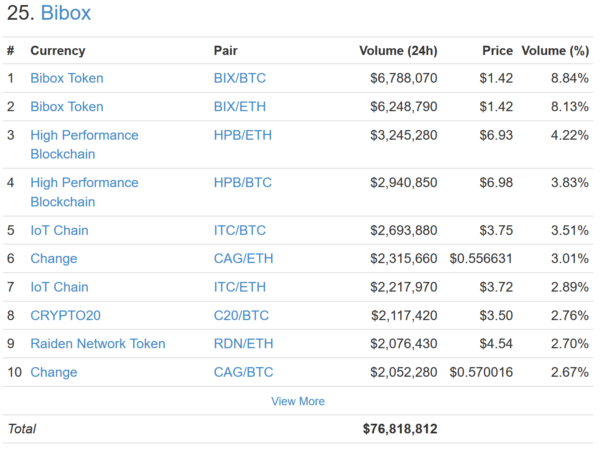Select the 8.13% volume share
The height and width of the screenshot is (451, 600).
pos(570,106)
